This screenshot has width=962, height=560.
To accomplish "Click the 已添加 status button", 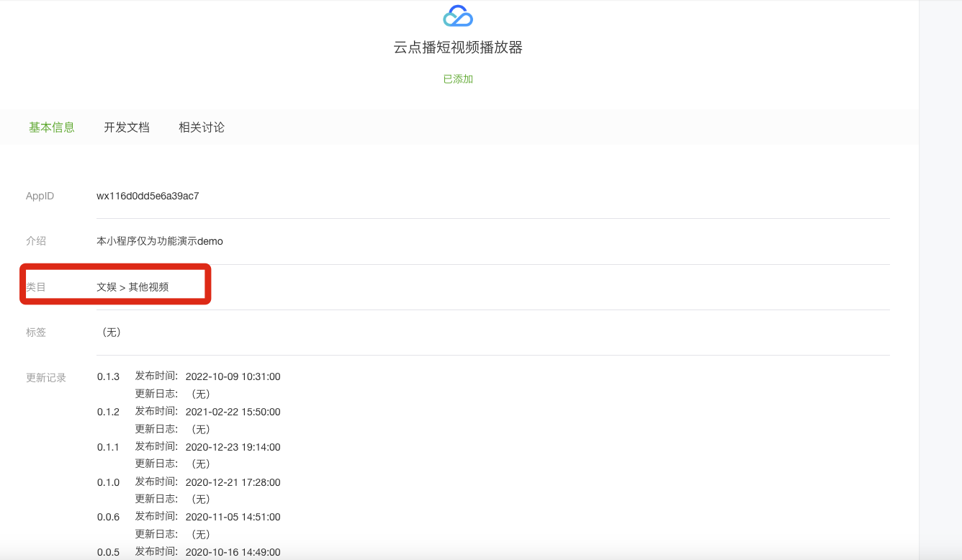I will (x=458, y=79).
